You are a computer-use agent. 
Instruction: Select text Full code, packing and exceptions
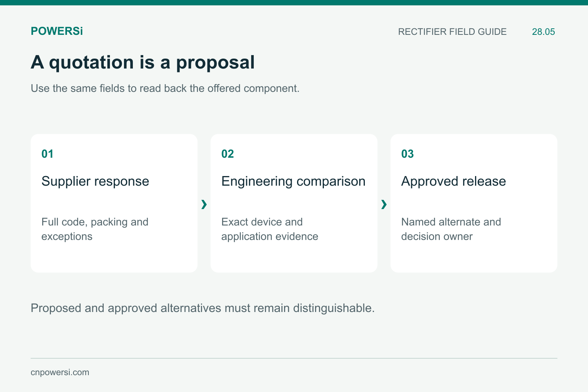tap(95, 229)
